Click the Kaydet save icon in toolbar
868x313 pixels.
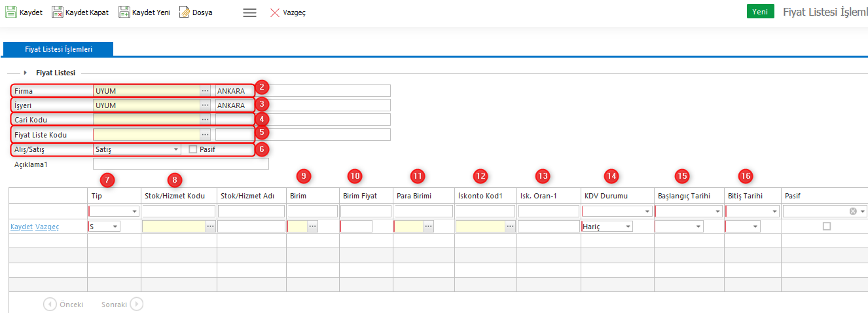(x=11, y=12)
